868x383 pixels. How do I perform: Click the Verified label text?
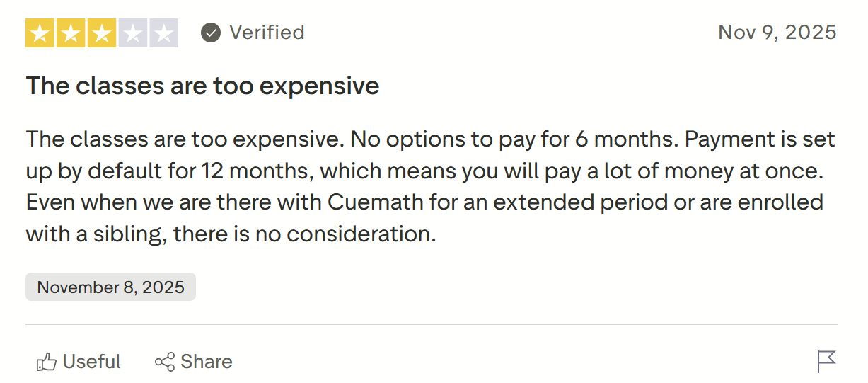pos(267,33)
